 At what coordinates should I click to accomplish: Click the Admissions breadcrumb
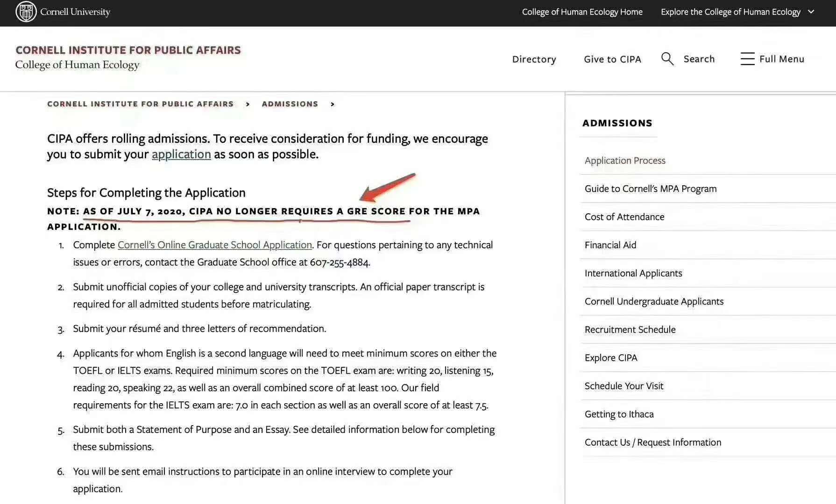tap(290, 104)
